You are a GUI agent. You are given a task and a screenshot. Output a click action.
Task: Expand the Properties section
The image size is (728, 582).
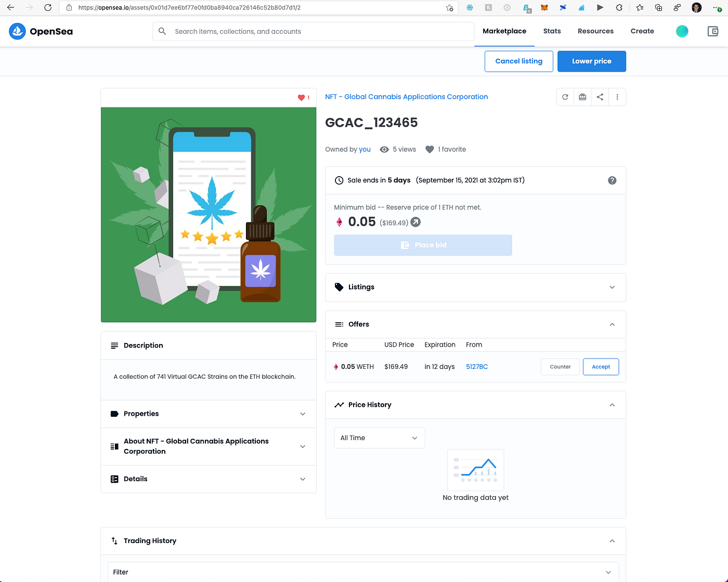click(208, 414)
